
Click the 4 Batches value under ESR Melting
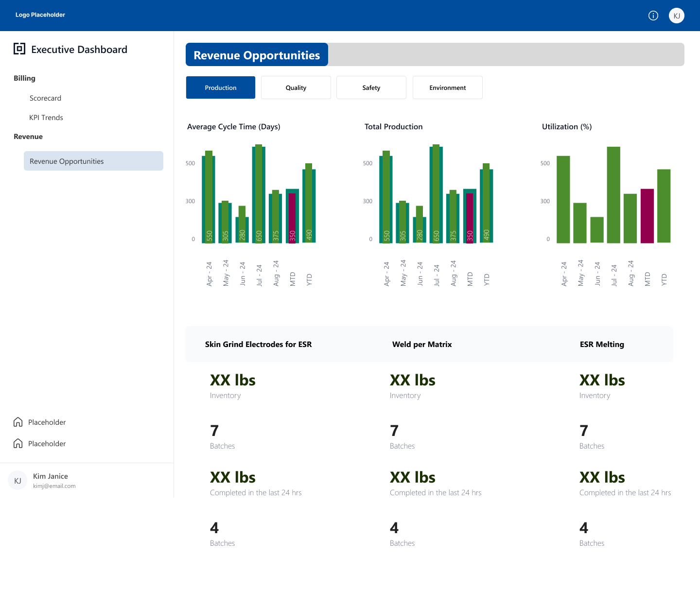coord(584,528)
